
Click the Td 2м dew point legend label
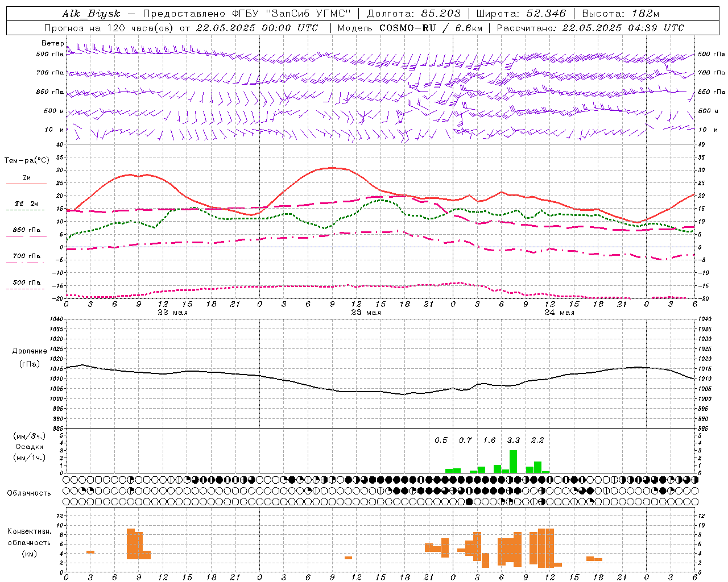click(x=27, y=203)
